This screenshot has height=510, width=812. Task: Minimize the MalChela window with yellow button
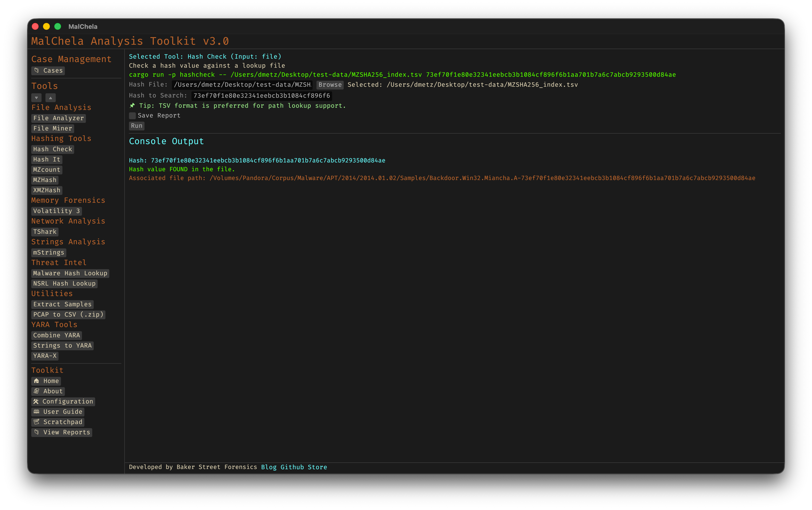point(46,27)
